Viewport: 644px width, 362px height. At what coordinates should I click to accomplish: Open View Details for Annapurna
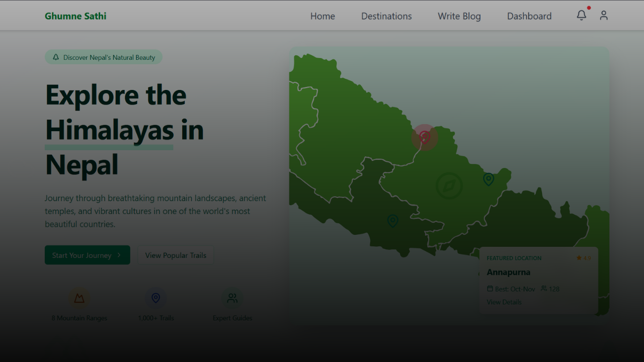(x=504, y=302)
